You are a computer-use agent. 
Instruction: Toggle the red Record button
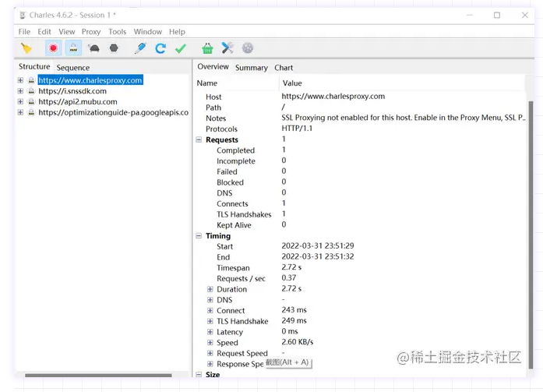(x=53, y=48)
